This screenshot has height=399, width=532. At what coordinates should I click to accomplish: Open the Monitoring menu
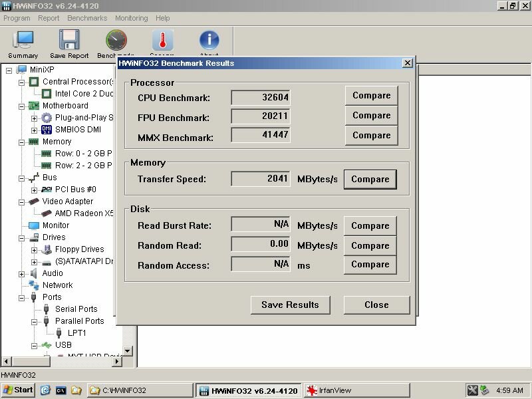tap(131, 19)
